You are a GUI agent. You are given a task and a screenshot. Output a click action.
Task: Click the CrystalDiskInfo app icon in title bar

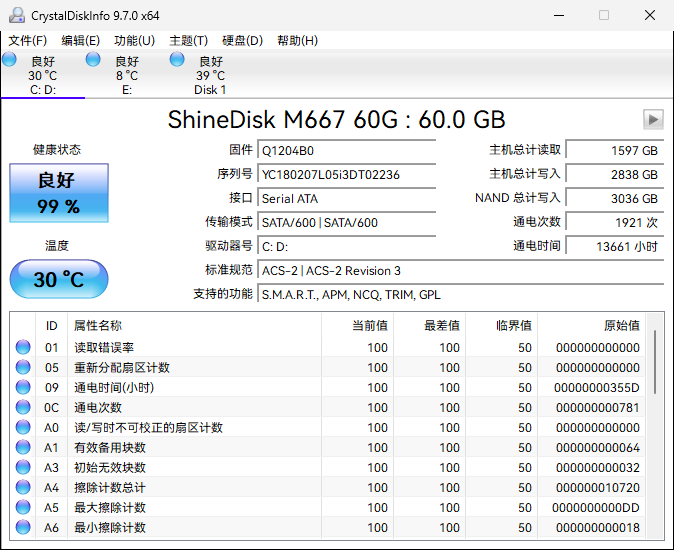17,15
